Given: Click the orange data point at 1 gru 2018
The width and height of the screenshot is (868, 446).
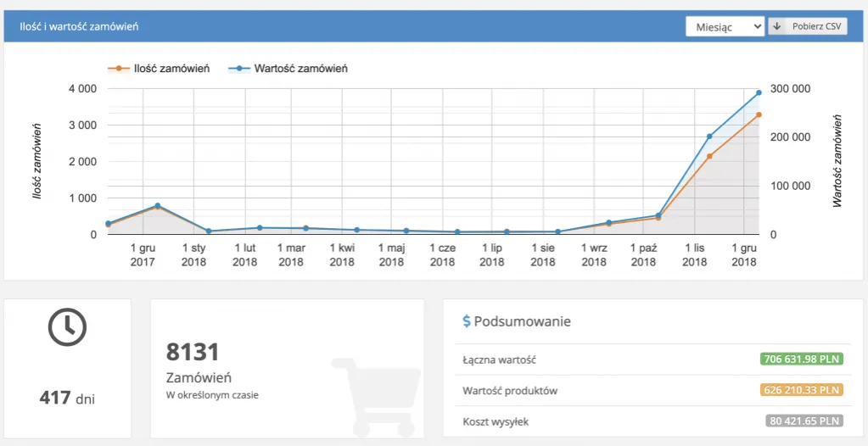Looking at the screenshot, I should (x=759, y=114).
